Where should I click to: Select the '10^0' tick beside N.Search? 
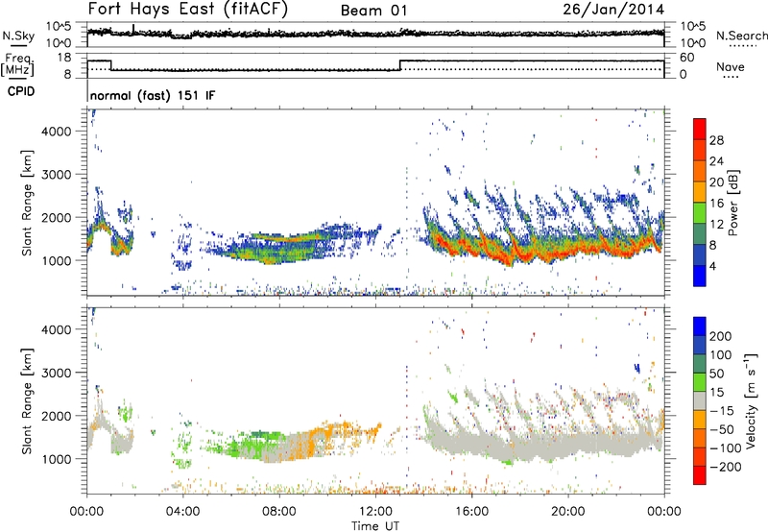(x=693, y=43)
